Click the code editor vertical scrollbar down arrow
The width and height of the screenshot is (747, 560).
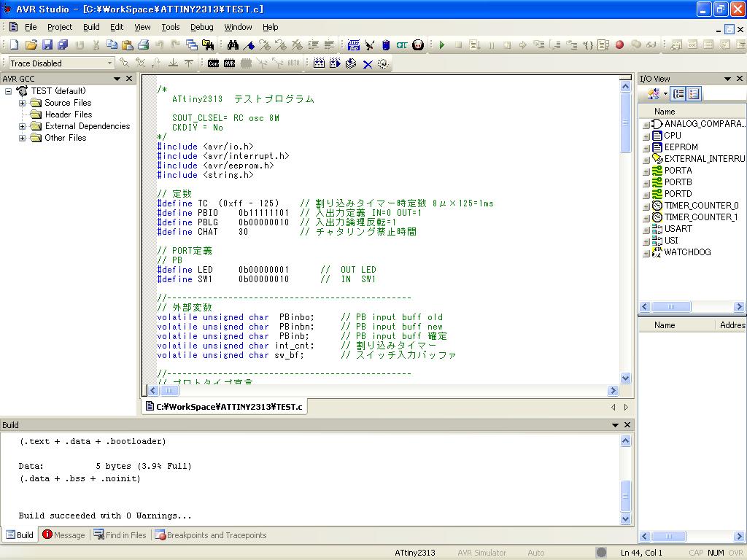[x=625, y=378]
